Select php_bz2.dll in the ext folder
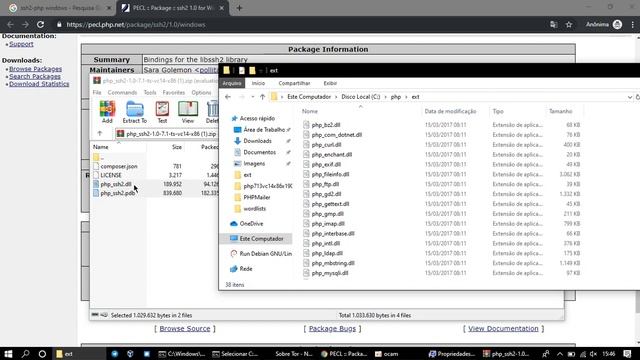Screen dimensions: 640x360 pyautogui.click(x=322, y=125)
